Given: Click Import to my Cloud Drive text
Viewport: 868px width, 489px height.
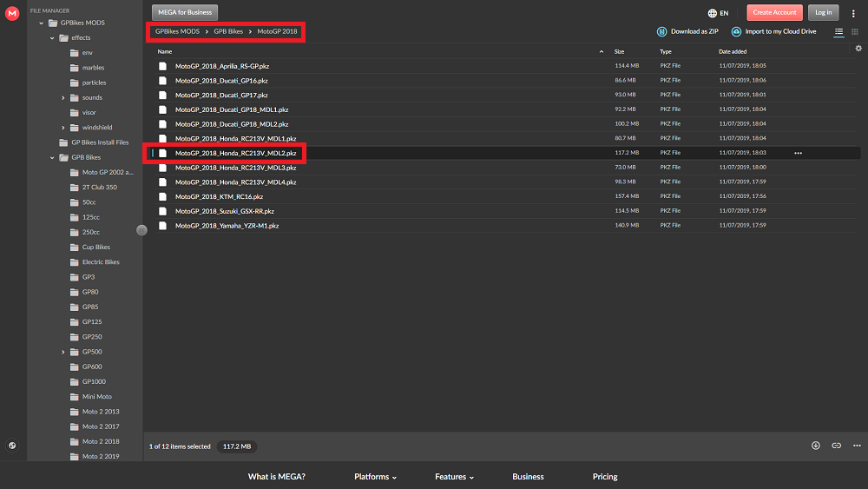Looking at the screenshot, I should [x=780, y=31].
